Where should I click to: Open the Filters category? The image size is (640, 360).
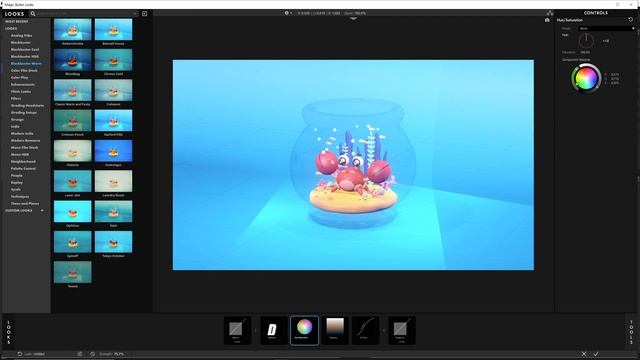[16, 98]
